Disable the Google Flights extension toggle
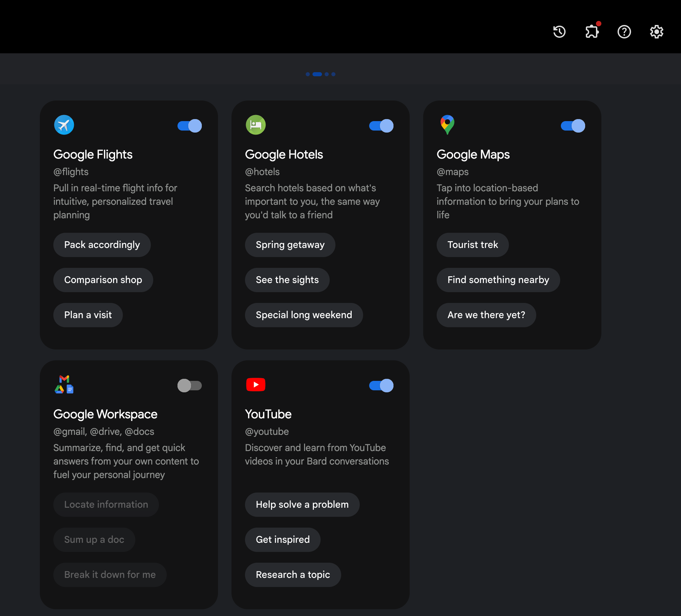This screenshot has width=681, height=616. click(x=190, y=125)
